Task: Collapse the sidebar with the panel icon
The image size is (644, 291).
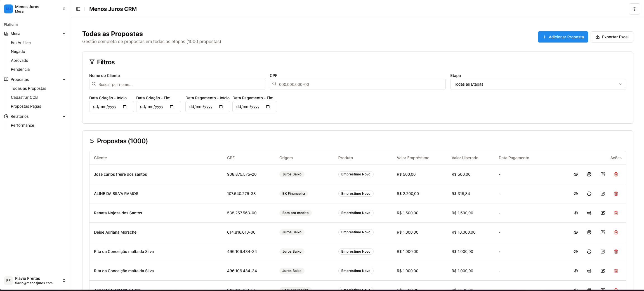Action: 78,9
